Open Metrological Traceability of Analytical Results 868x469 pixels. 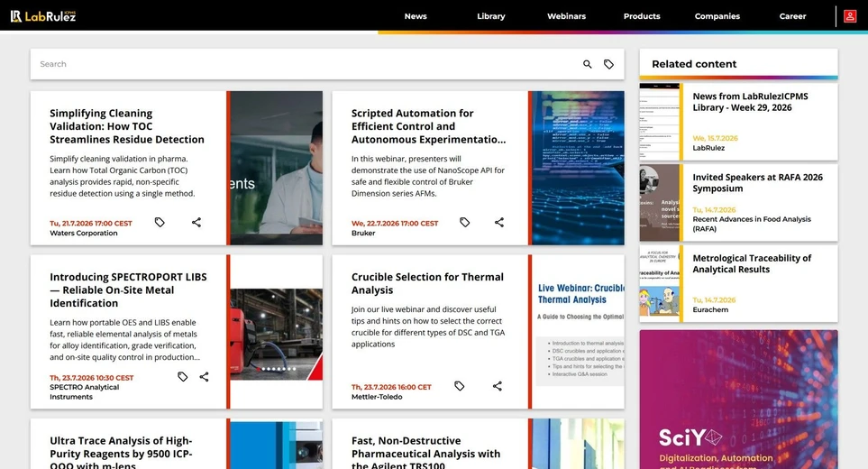[x=752, y=263]
